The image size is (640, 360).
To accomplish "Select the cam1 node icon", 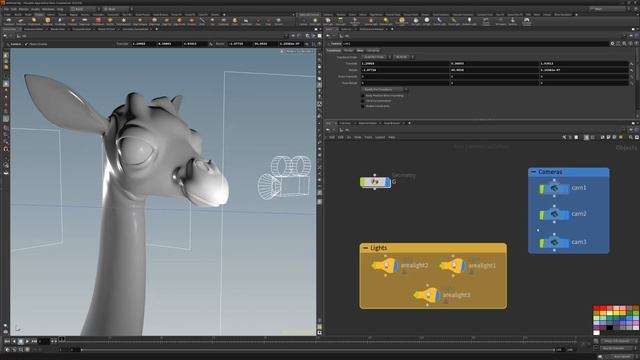I will (554, 188).
